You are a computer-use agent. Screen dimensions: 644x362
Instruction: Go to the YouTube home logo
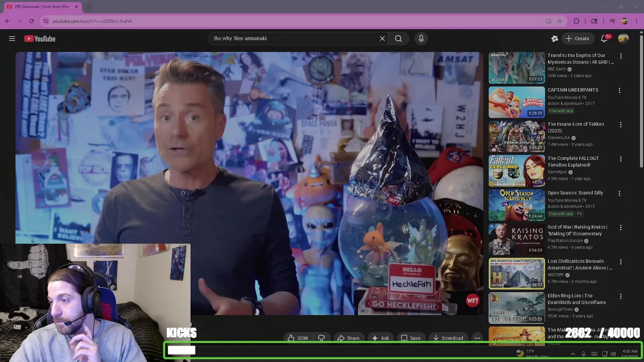[40, 39]
